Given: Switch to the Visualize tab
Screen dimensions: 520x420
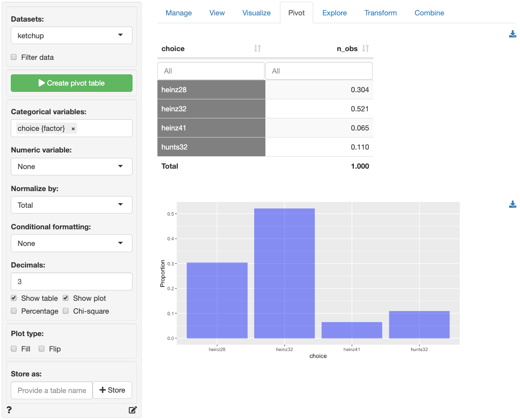Looking at the screenshot, I should (x=256, y=13).
